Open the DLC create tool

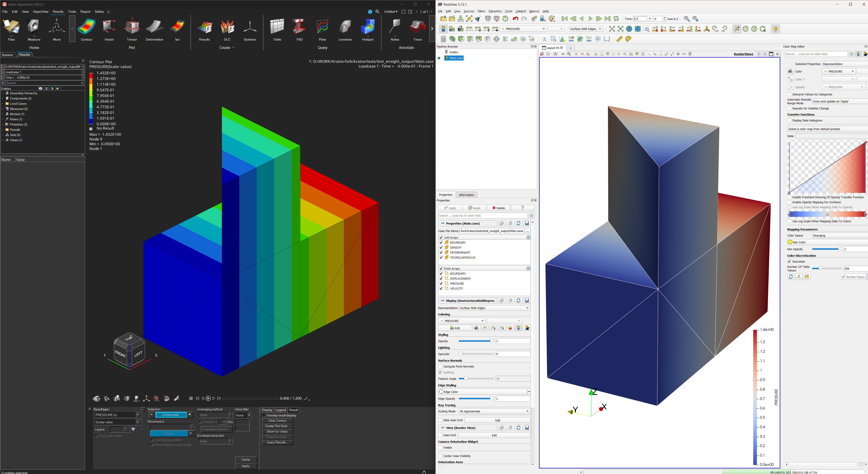227,30
